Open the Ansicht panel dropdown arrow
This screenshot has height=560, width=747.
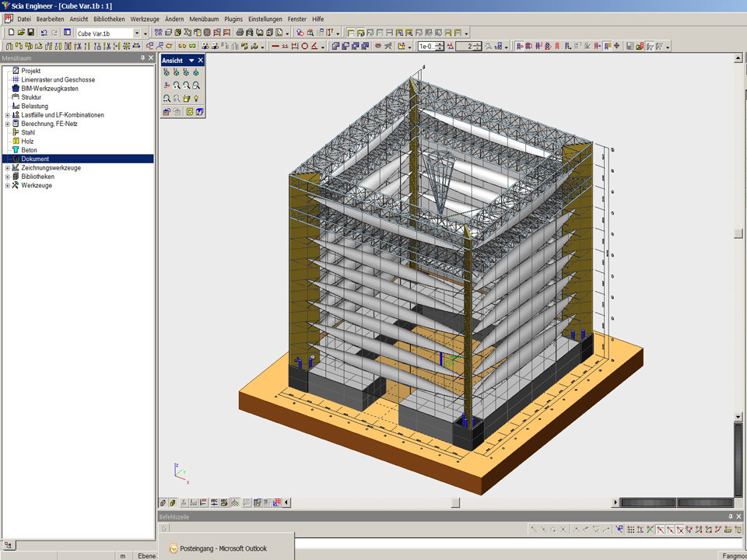click(x=191, y=61)
